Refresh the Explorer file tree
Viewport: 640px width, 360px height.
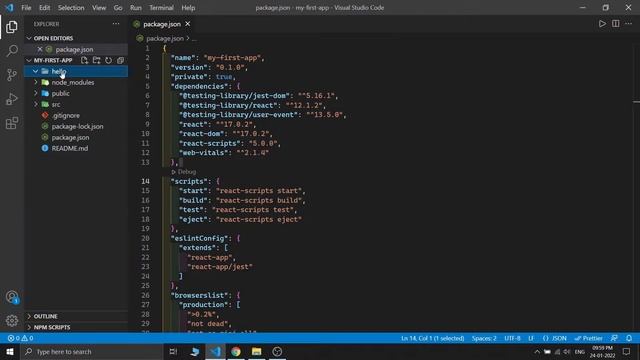tap(108, 60)
